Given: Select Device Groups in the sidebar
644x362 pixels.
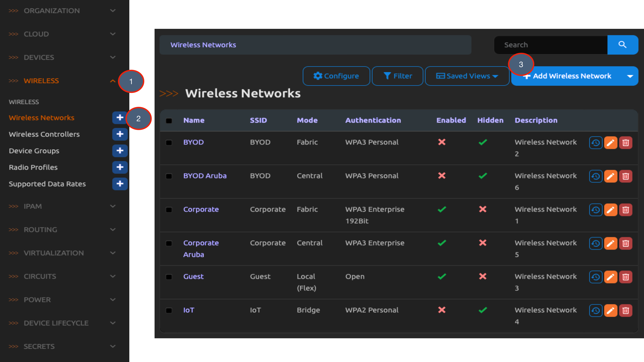Looking at the screenshot, I should (34, 151).
